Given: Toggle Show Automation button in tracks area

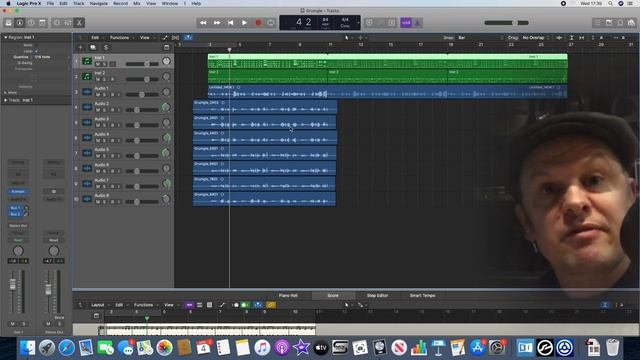Looking at the screenshot, I should 165,38.
